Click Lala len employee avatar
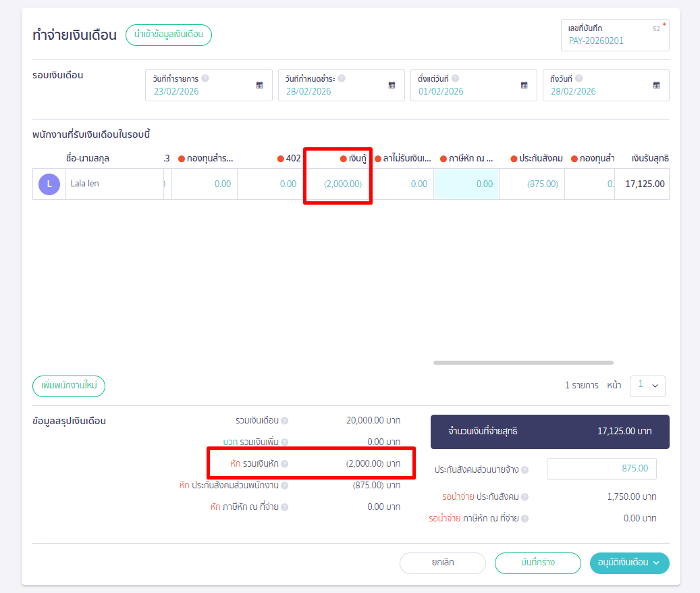The width and height of the screenshot is (700, 593). 49,184
